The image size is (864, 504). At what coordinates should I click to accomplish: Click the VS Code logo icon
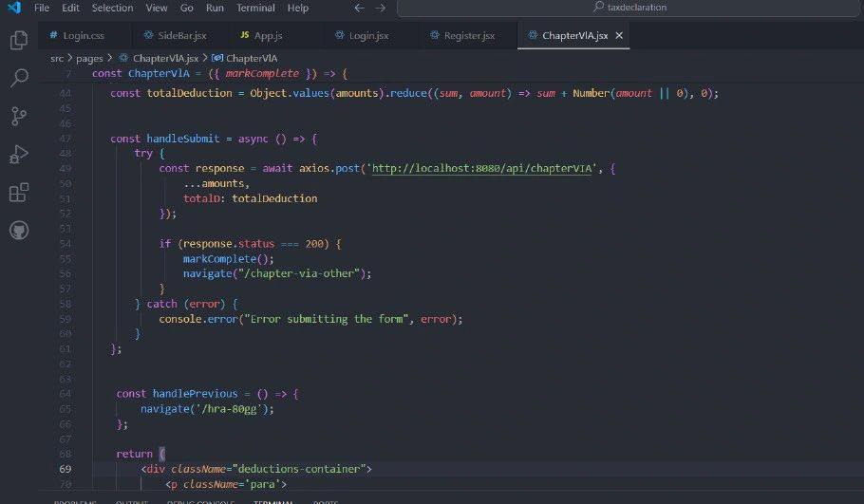point(12,8)
